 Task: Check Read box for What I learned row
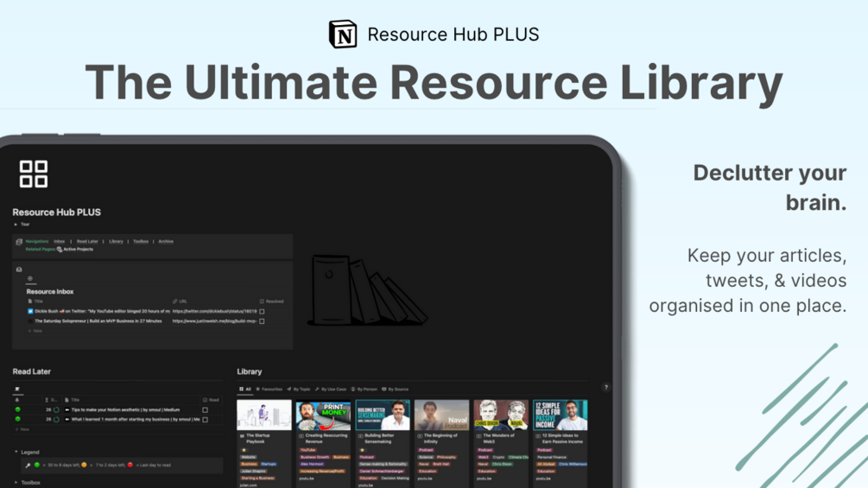(x=206, y=420)
